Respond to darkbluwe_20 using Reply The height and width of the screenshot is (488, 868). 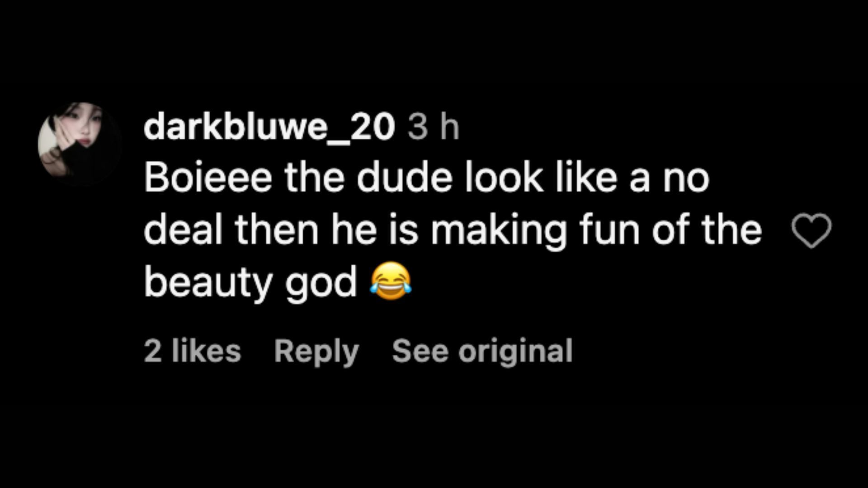[316, 351]
